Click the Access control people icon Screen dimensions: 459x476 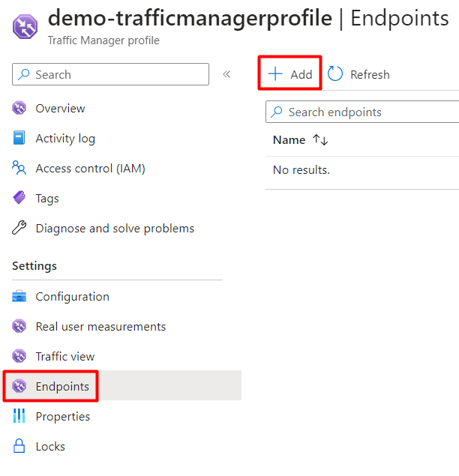coord(19,168)
